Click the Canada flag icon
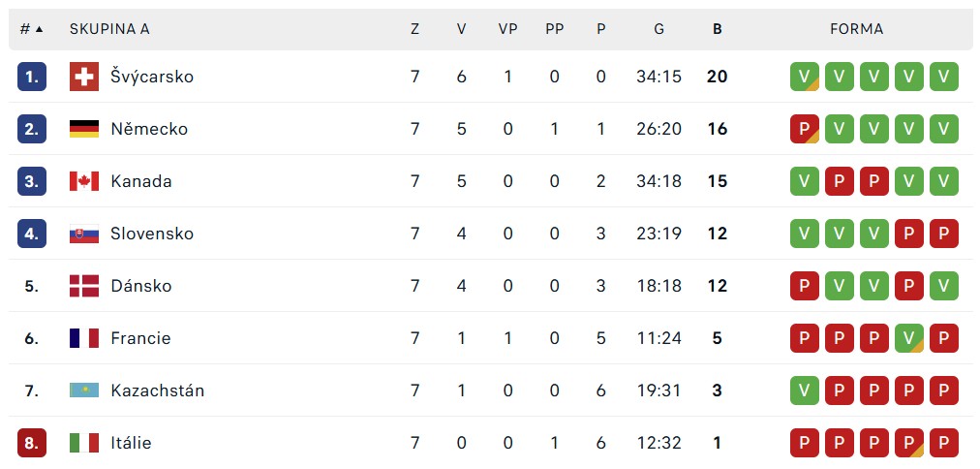This screenshot has height=469, width=980. coord(83,181)
